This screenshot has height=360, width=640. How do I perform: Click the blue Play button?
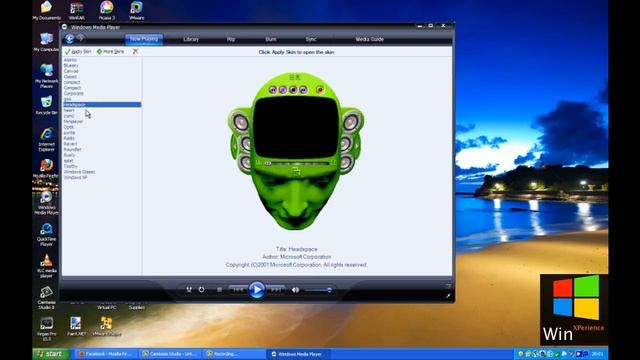(x=257, y=290)
